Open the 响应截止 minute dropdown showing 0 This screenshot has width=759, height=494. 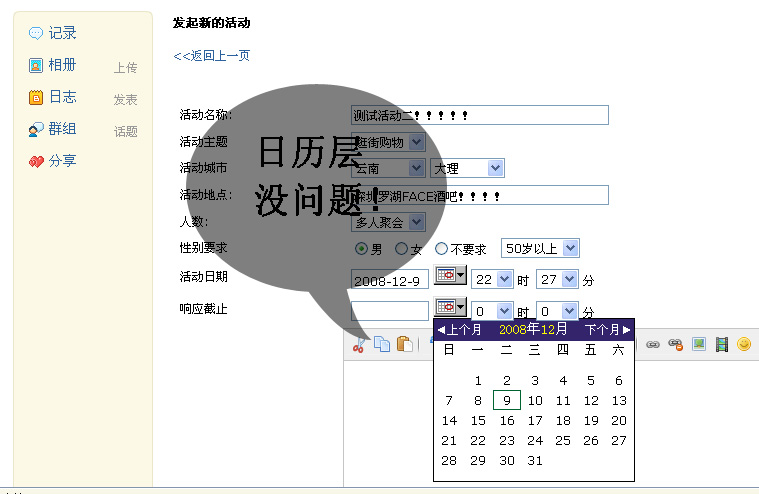tap(557, 311)
